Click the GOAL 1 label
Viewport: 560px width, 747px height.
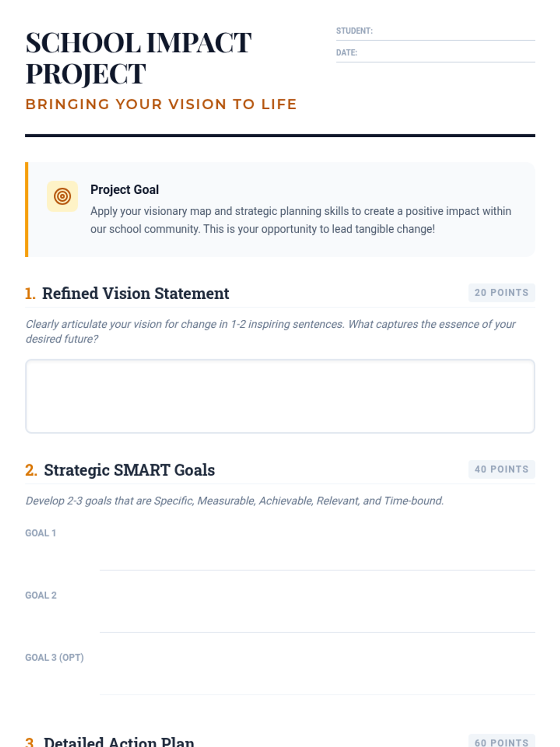point(41,533)
